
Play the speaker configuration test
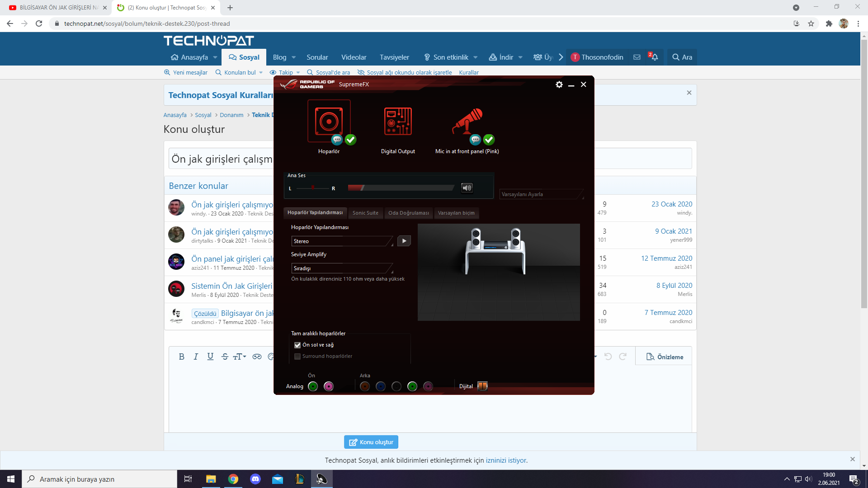tap(404, 241)
